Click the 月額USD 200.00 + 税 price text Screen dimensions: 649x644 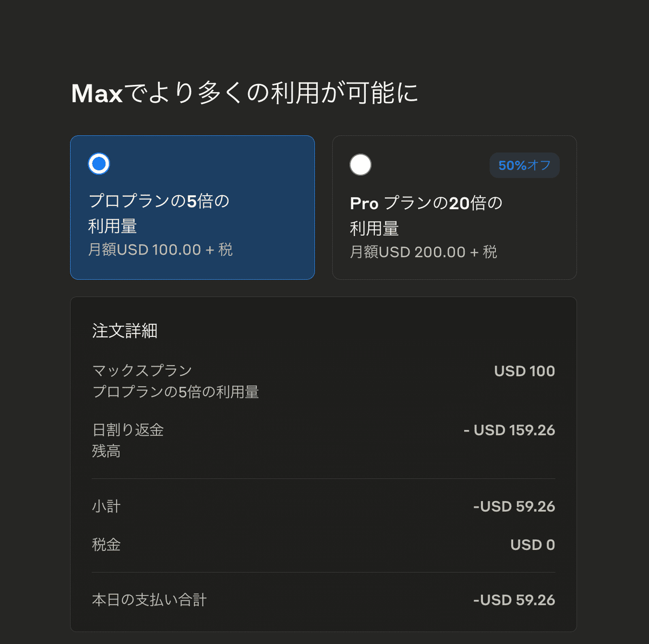point(423,252)
